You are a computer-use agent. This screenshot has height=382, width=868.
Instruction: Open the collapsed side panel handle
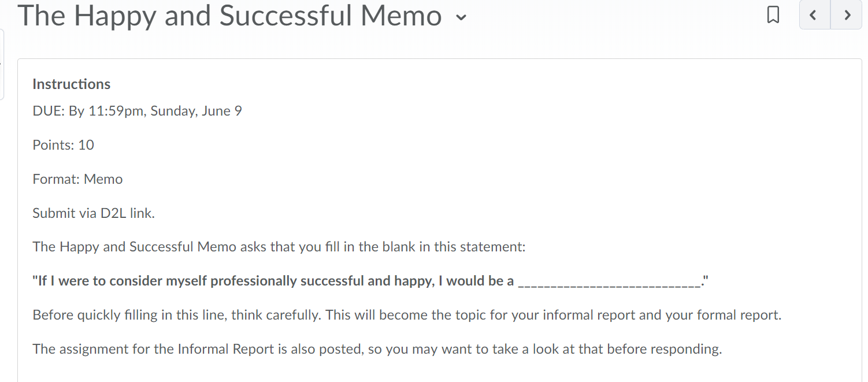pyautogui.click(x=2, y=64)
